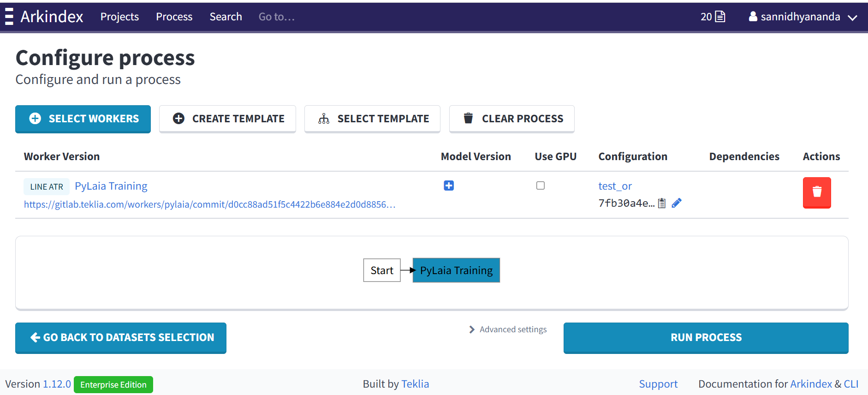Choose Select Template button
The height and width of the screenshot is (395, 868).
pyautogui.click(x=372, y=119)
